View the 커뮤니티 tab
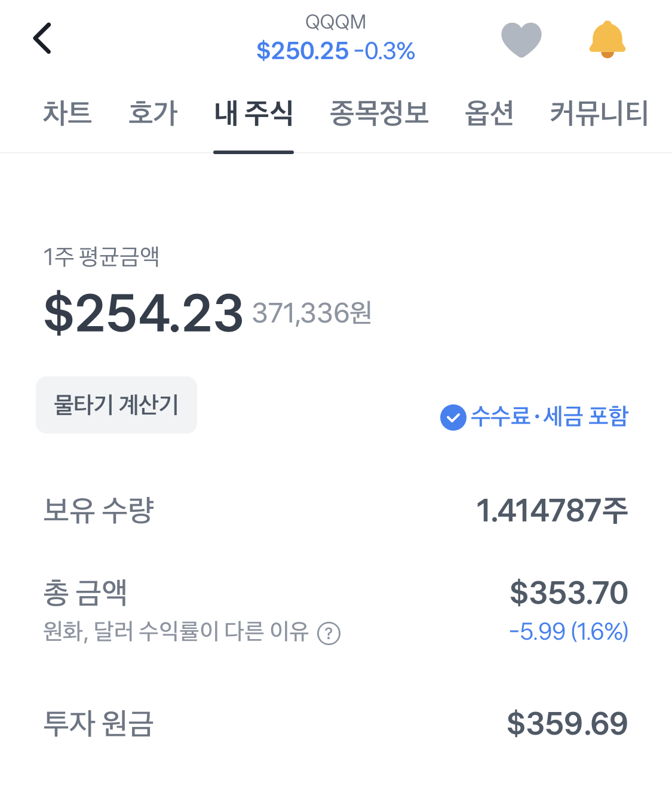Screen dimensions: 672x798 click(x=599, y=113)
